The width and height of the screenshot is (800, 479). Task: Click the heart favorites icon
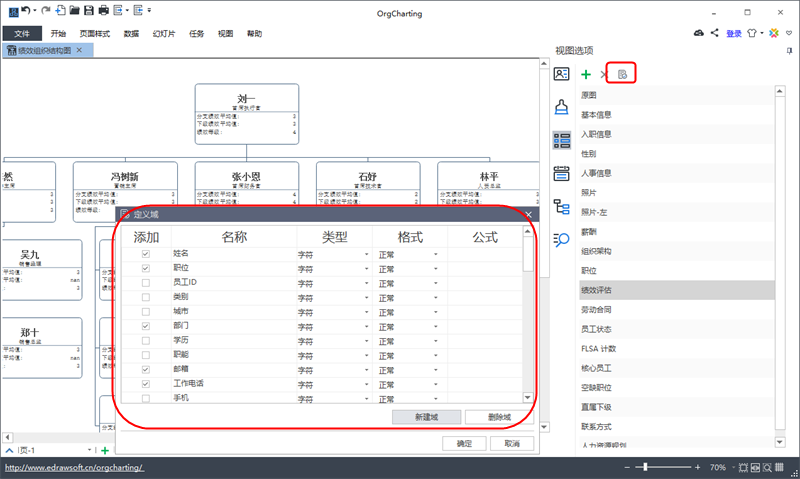click(789, 33)
